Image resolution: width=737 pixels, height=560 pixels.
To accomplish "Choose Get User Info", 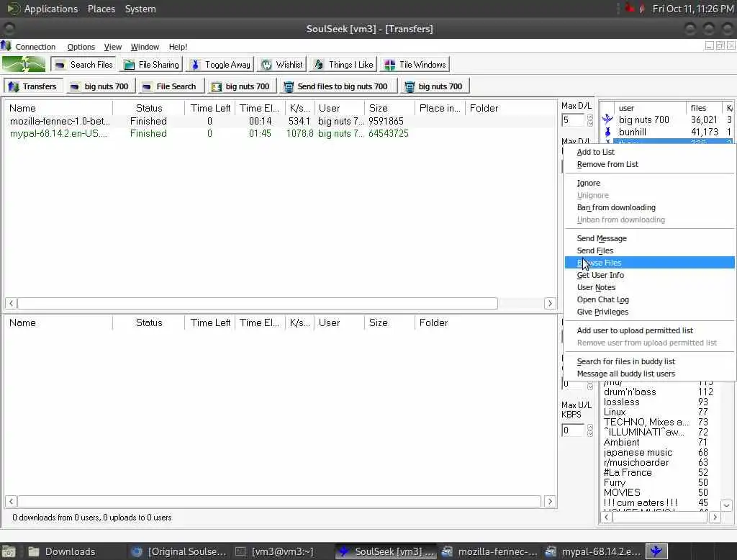I will click(650, 275).
